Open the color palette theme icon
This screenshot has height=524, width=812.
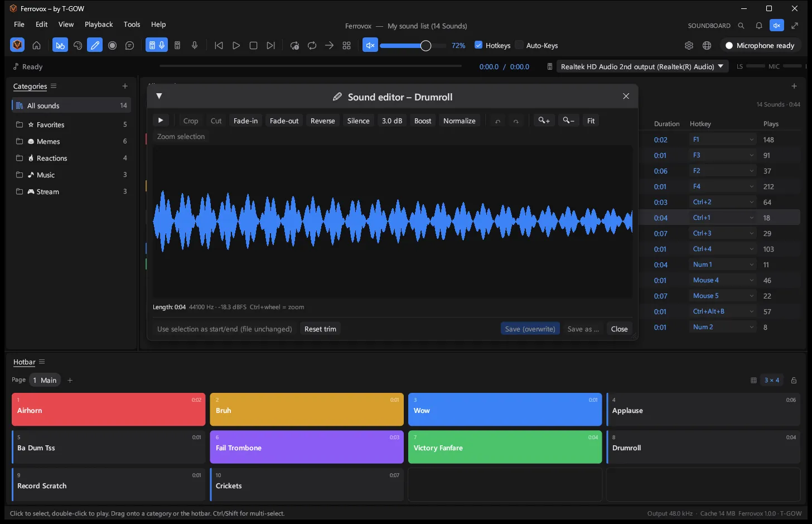pyautogui.click(x=78, y=46)
